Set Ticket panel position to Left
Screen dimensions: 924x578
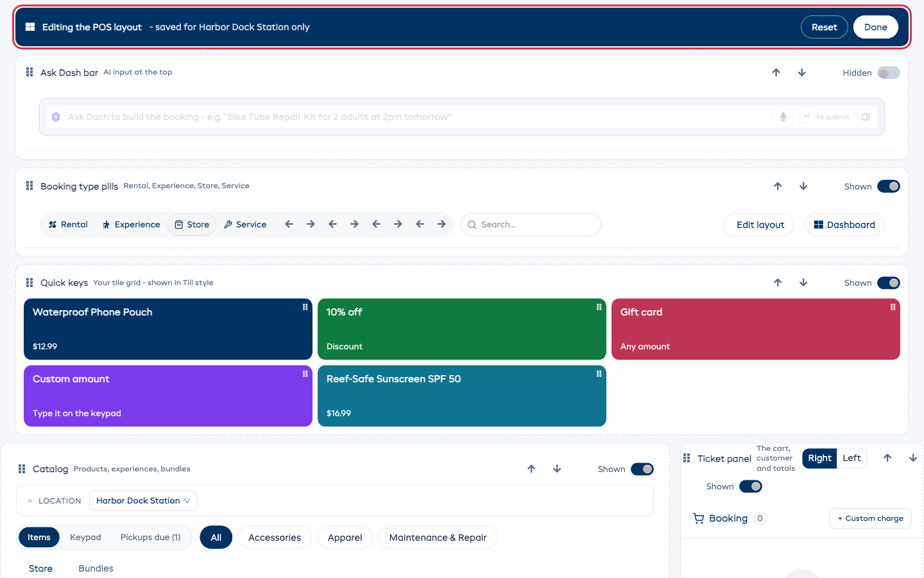click(851, 458)
